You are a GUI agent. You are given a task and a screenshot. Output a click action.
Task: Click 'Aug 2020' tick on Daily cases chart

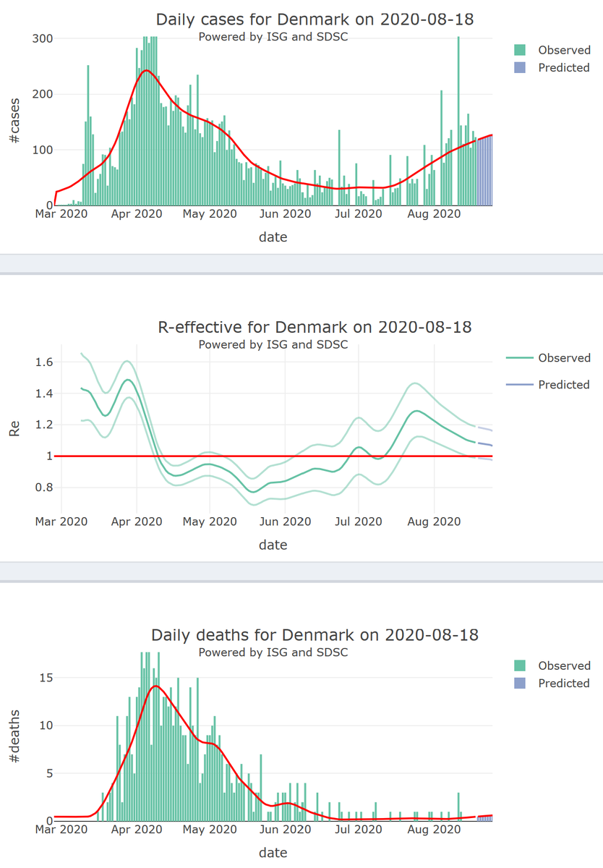tap(434, 214)
